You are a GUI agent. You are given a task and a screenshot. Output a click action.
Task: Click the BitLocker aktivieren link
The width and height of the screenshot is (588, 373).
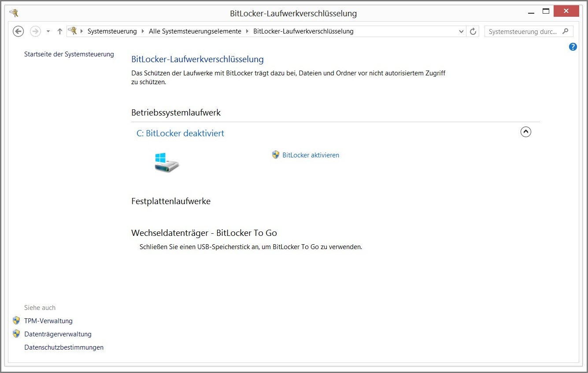[x=311, y=155]
